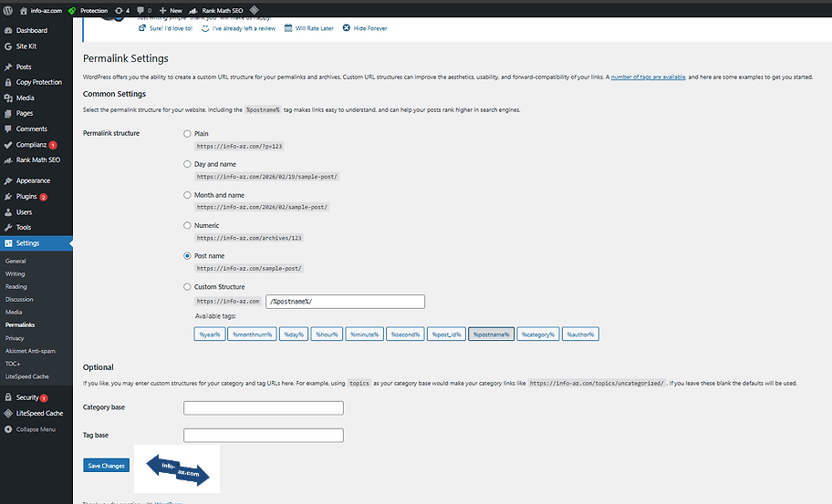Open the Dashboard sidebar icon
This screenshot has width=832, height=504.
pyautogui.click(x=8, y=30)
